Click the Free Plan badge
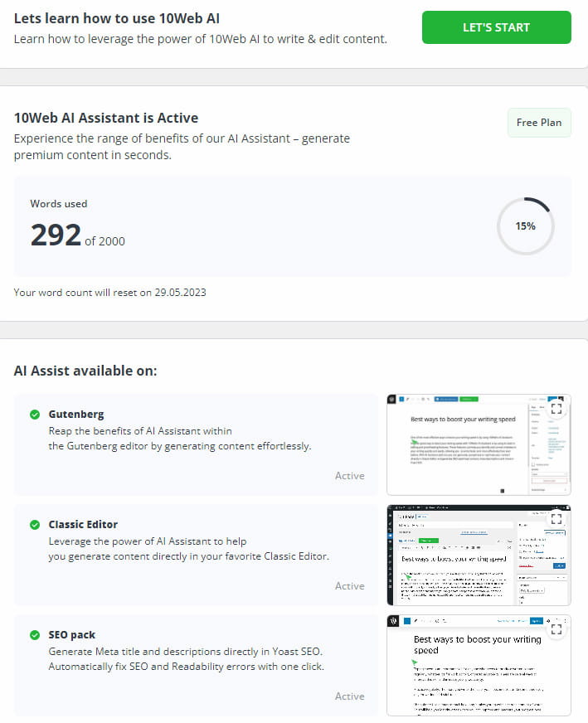This screenshot has width=588, height=723. point(539,123)
